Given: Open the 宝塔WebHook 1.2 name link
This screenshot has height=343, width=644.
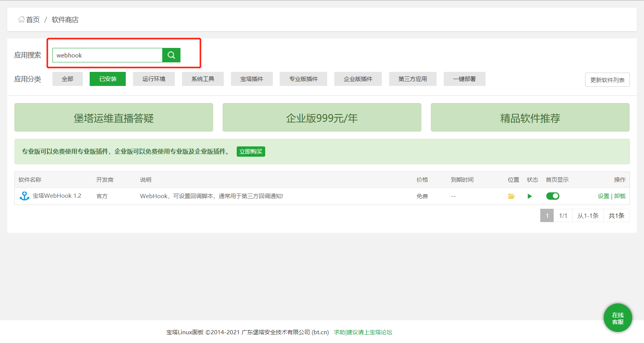Looking at the screenshot, I should pyautogui.click(x=57, y=196).
